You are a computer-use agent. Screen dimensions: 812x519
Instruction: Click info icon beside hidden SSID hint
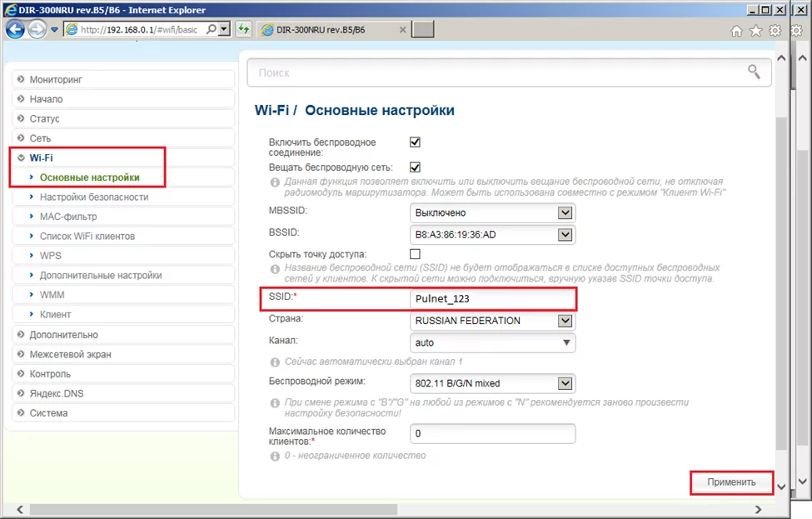coord(275,269)
